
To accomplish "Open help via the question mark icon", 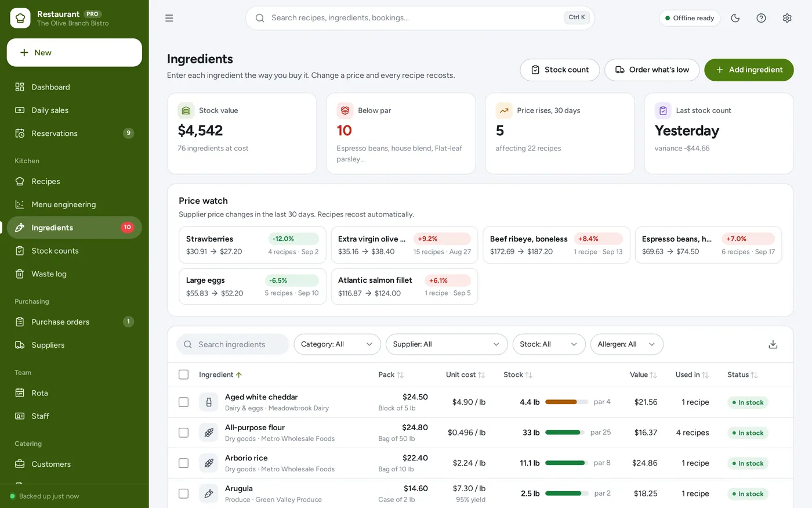I will click(x=762, y=18).
